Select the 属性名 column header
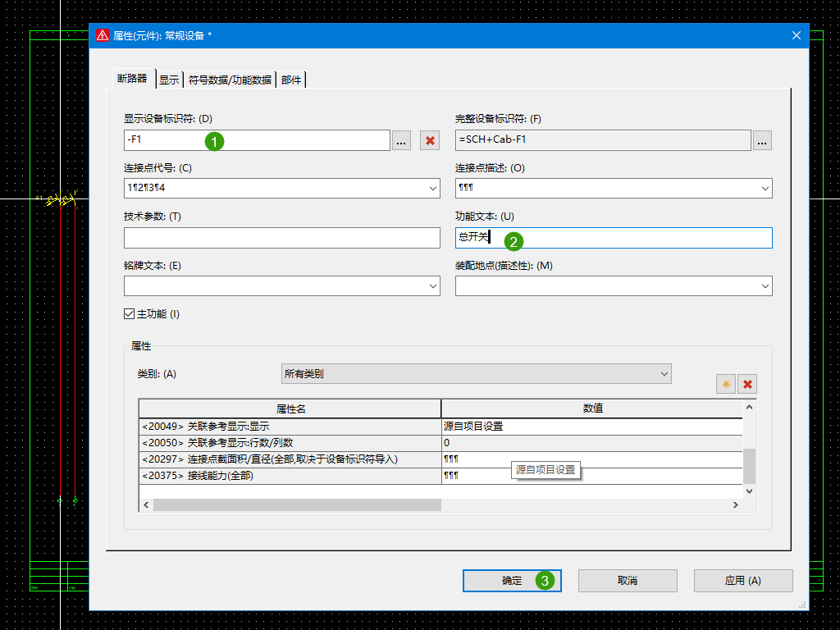Screen dimensions: 840x630 pos(290,409)
